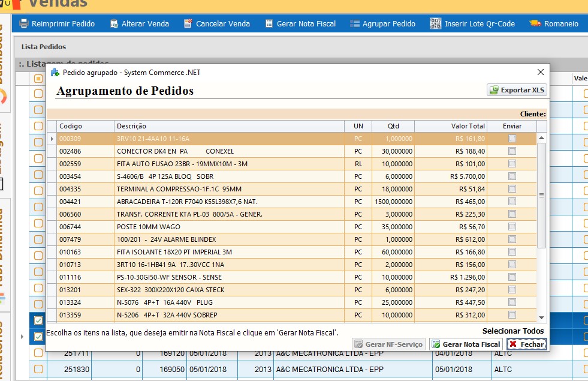Tick Enviar checkbox for POSTE 10MM WAGO
This screenshot has height=381, width=588.
(x=512, y=227)
